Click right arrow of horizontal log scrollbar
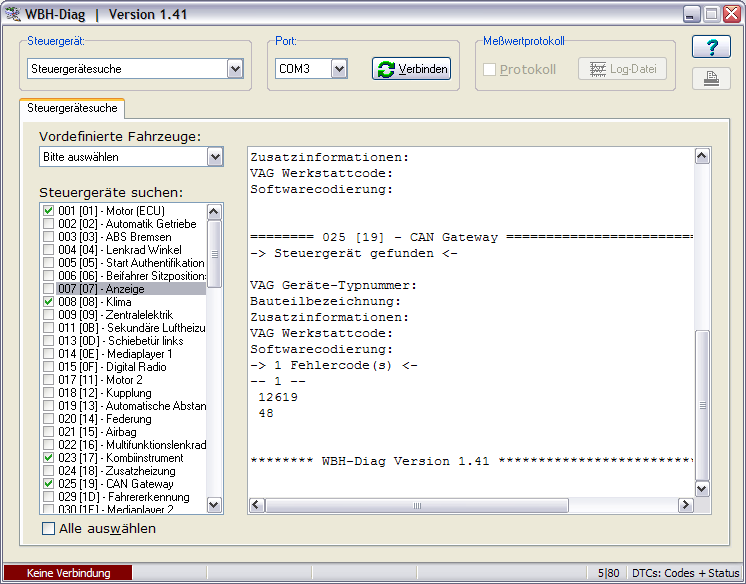This screenshot has height=584, width=746. 685,504
